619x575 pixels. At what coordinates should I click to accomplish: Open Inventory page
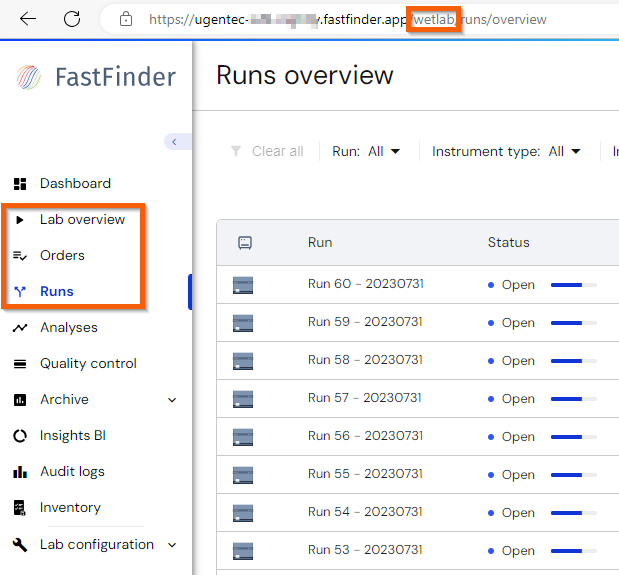pos(70,508)
